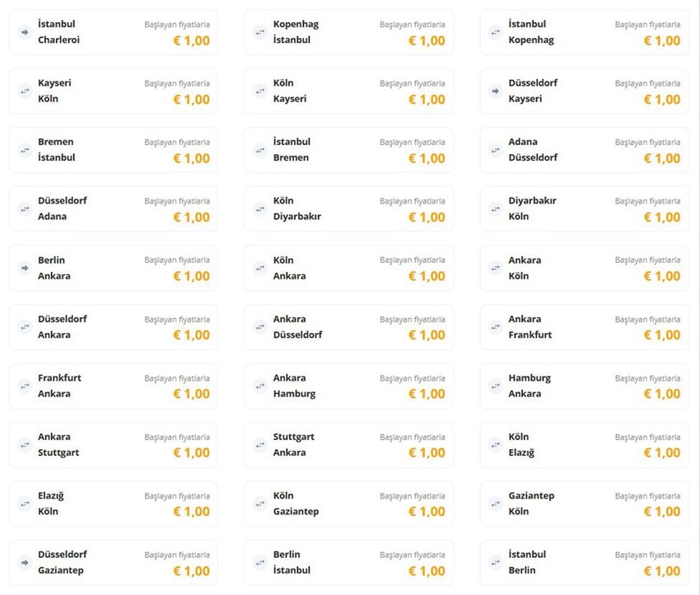Click the € 1,00 price for Diyarbakır–Köln
The height and width of the screenshot is (595, 700).
point(662,218)
